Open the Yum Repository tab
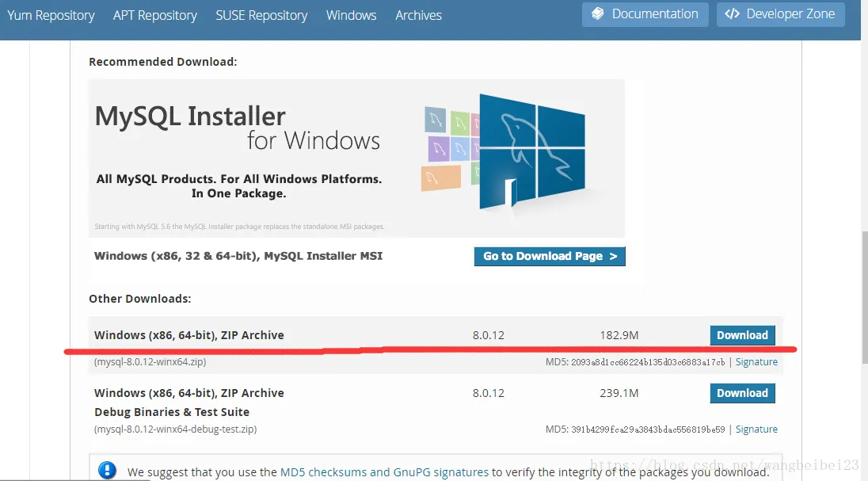The image size is (868, 481). pyautogui.click(x=51, y=15)
